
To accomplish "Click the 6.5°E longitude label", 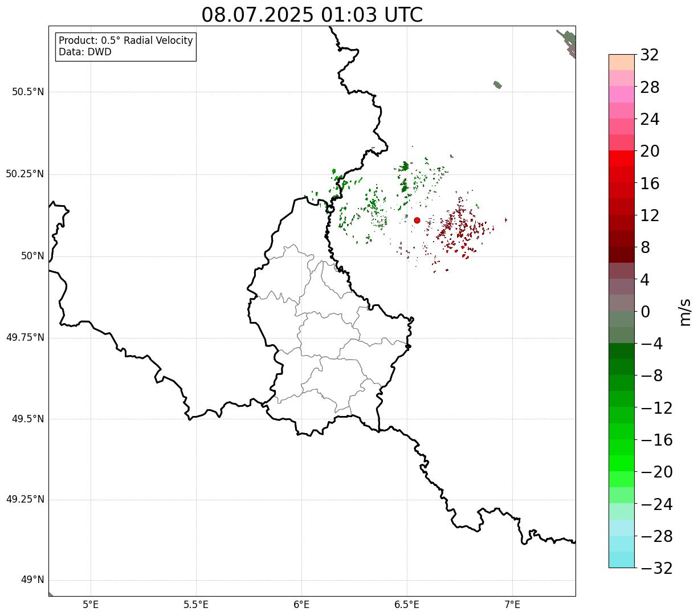I will [x=407, y=605].
